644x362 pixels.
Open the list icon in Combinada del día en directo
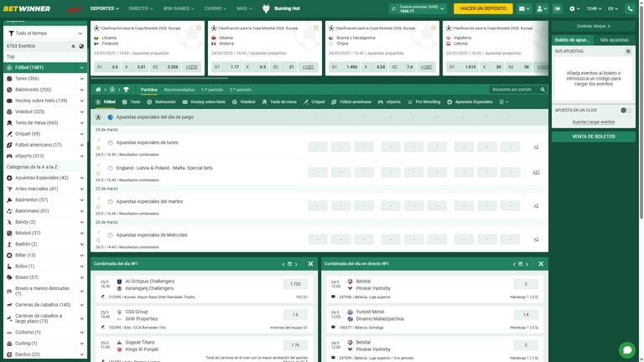click(521, 264)
